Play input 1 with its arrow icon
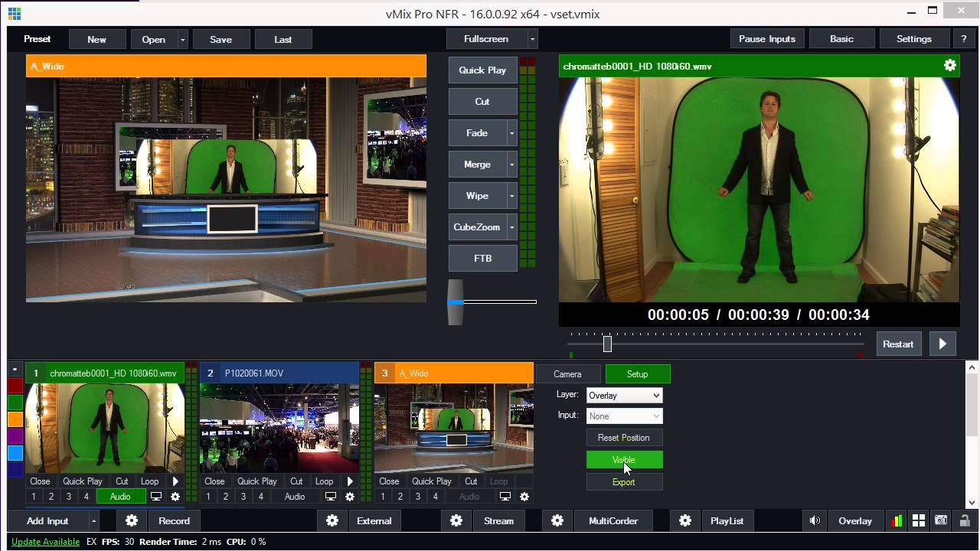This screenshot has height=551, width=980. point(175,481)
